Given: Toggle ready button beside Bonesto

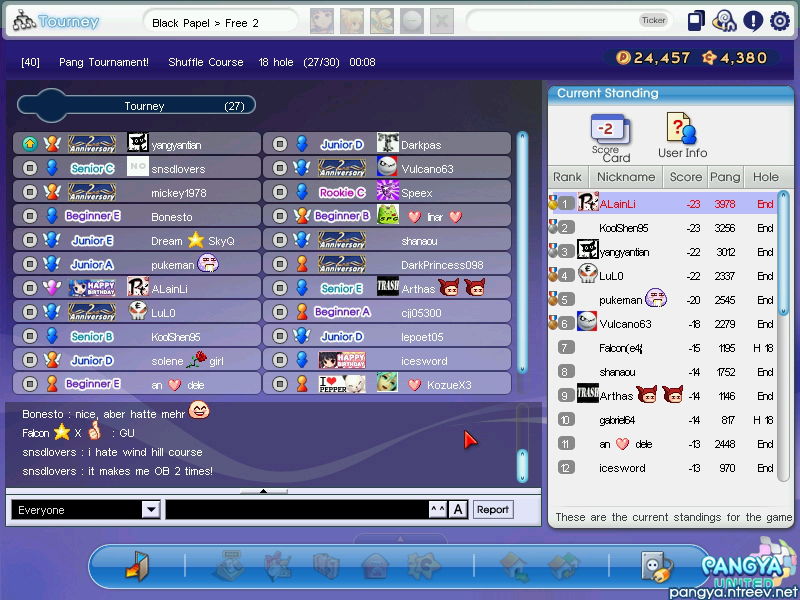Looking at the screenshot, I should point(30,216).
